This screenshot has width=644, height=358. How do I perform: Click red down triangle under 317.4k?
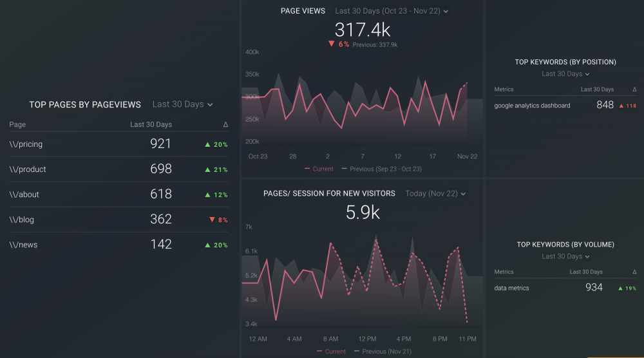tap(331, 44)
